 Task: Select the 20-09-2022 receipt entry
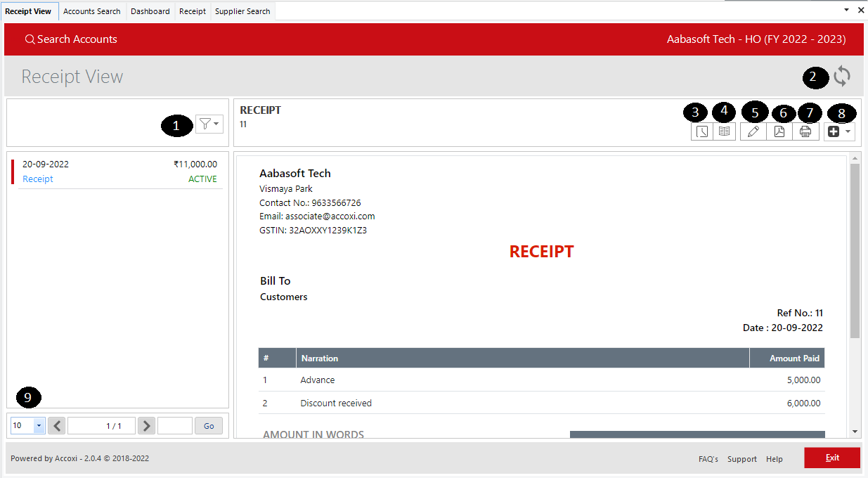point(118,172)
